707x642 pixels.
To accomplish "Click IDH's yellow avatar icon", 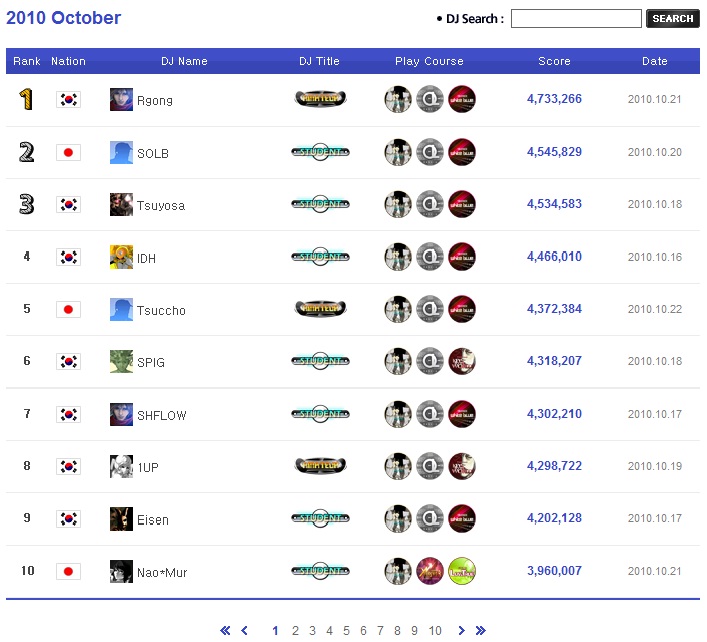I will 121,257.
